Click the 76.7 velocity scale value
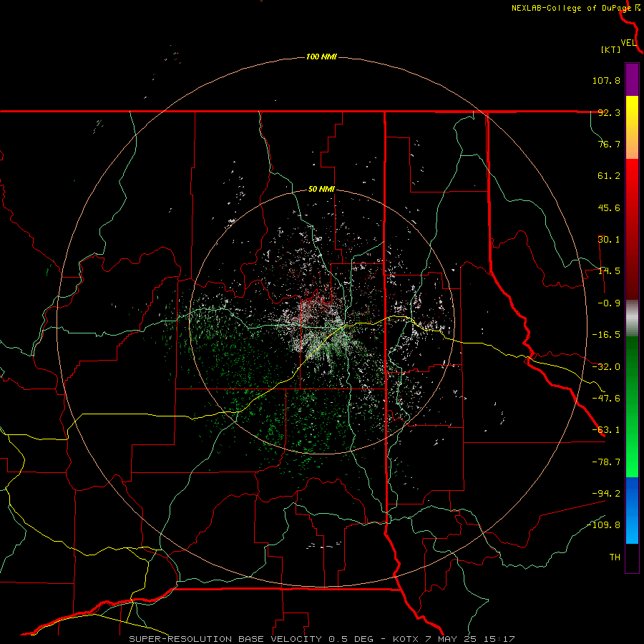This screenshot has height=644, width=644. pos(609,144)
